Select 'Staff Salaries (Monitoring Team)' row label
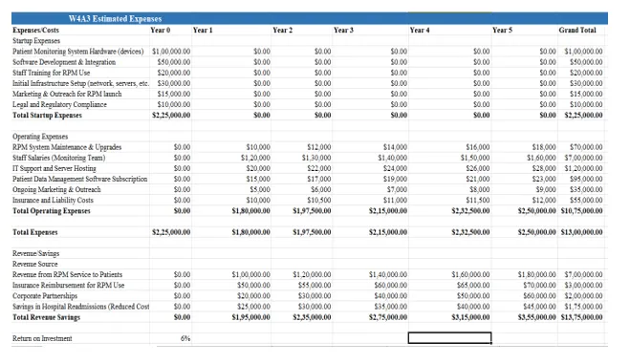The height and width of the screenshot is (364, 630). pos(58,158)
